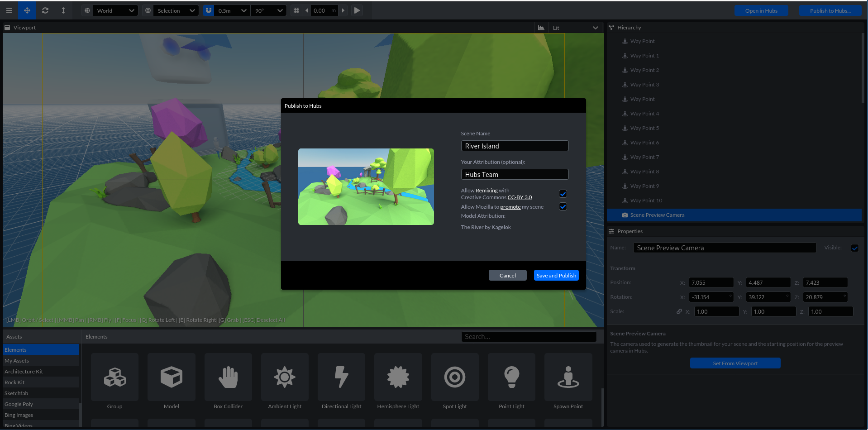Select Way Point 1 in Hierarchy
The image size is (868, 430).
[x=734, y=56]
